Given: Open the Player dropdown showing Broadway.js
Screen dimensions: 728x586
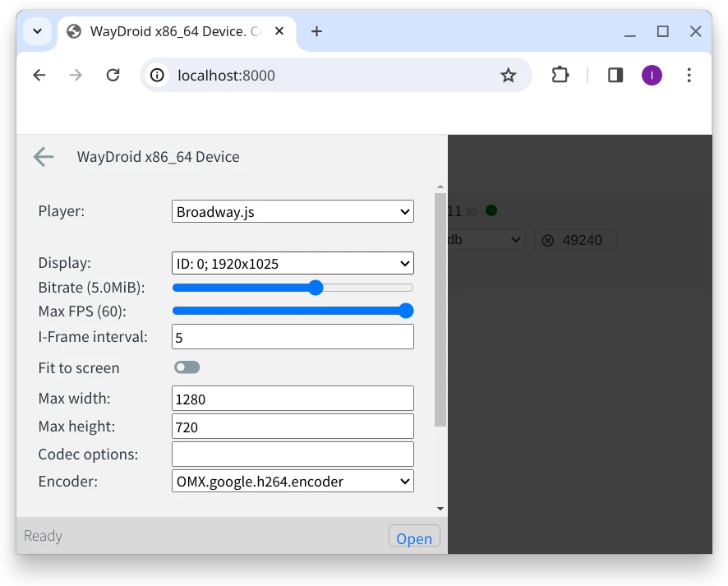Looking at the screenshot, I should (x=293, y=211).
